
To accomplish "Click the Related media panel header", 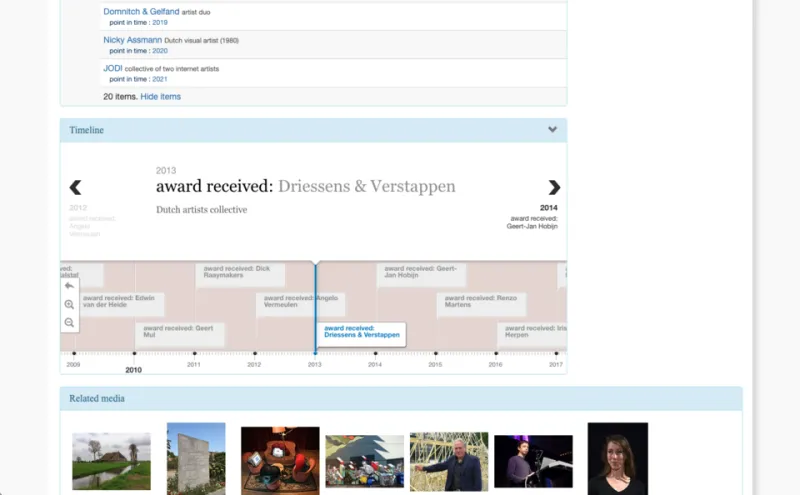I will pos(401,399).
